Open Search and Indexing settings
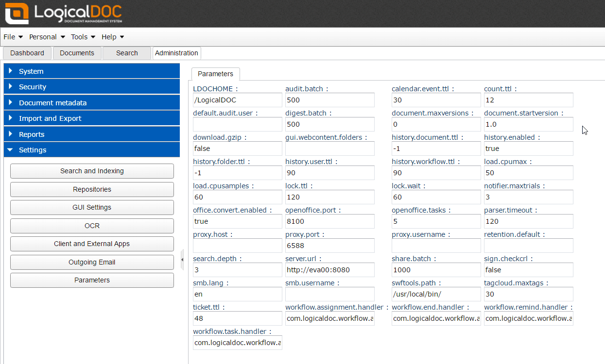605x364 pixels. click(92, 171)
